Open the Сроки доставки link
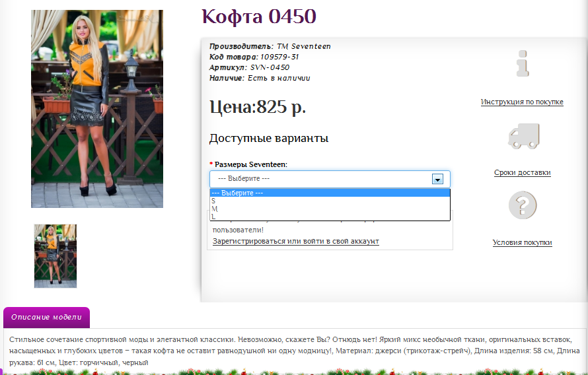 click(522, 173)
